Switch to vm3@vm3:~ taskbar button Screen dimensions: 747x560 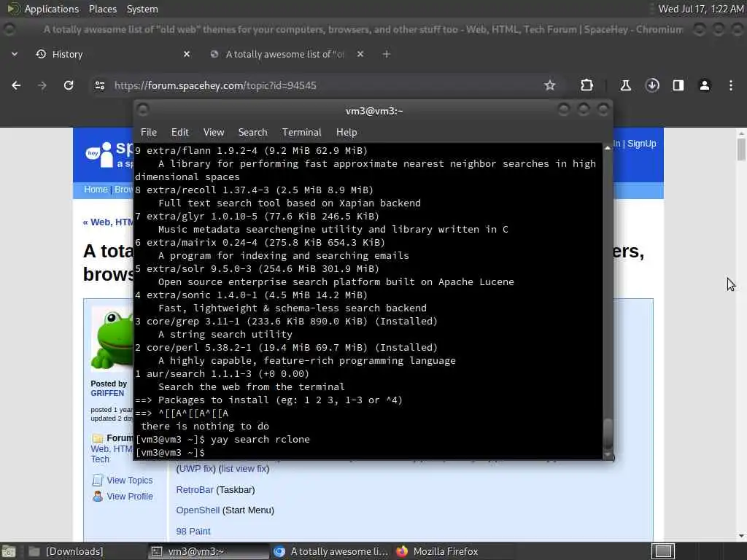point(208,551)
